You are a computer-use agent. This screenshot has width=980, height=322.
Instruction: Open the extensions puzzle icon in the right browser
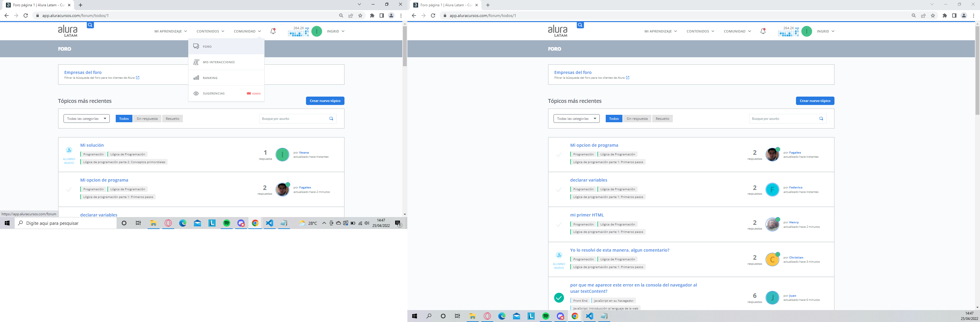click(x=945, y=16)
